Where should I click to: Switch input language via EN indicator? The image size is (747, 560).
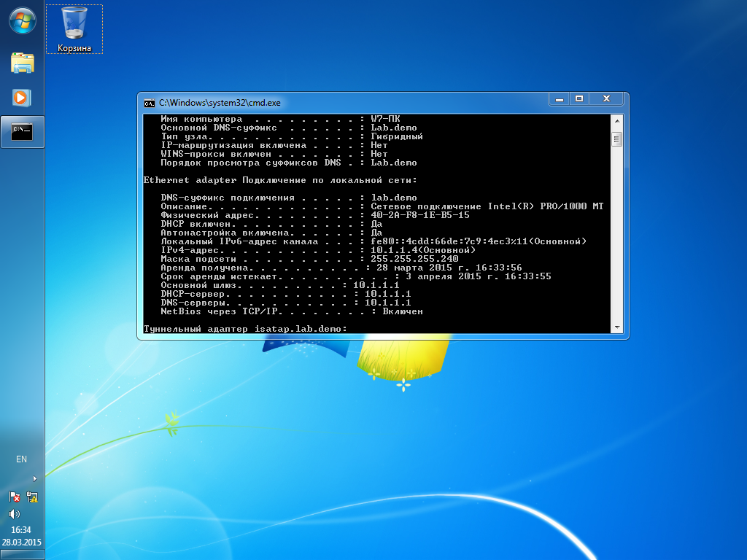(x=21, y=459)
